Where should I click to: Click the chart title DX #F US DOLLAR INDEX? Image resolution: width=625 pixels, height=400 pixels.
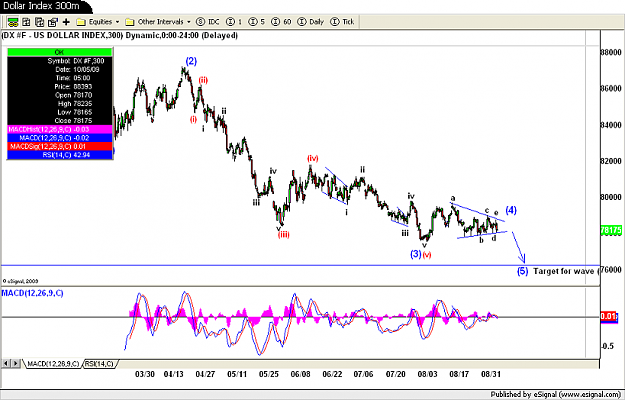pyautogui.click(x=120, y=35)
